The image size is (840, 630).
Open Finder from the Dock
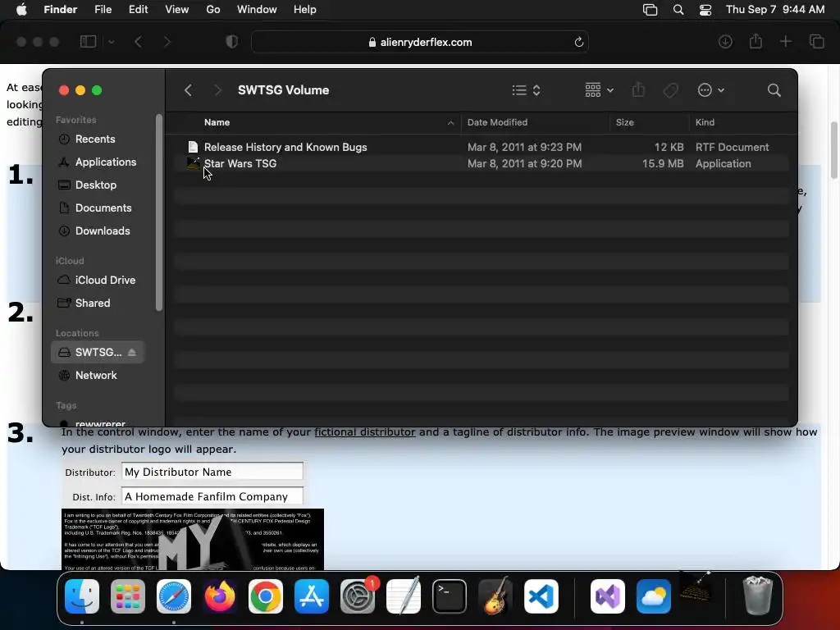pos(82,596)
